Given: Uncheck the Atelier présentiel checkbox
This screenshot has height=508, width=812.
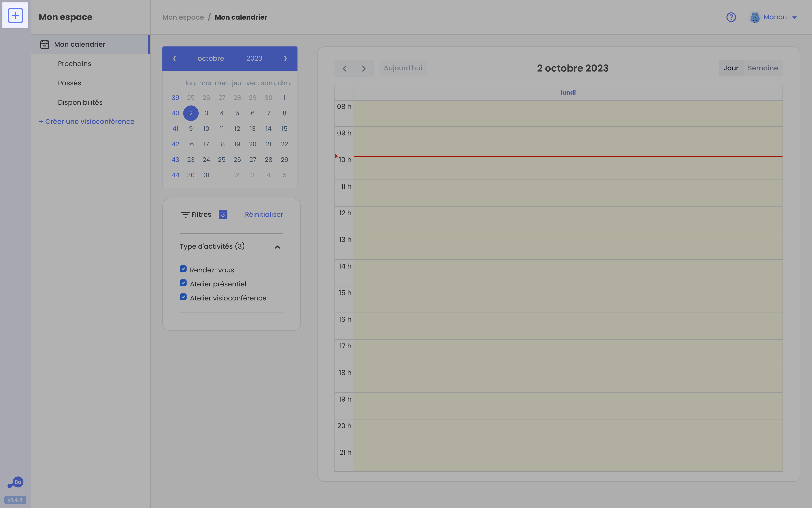Looking at the screenshot, I should [x=183, y=283].
